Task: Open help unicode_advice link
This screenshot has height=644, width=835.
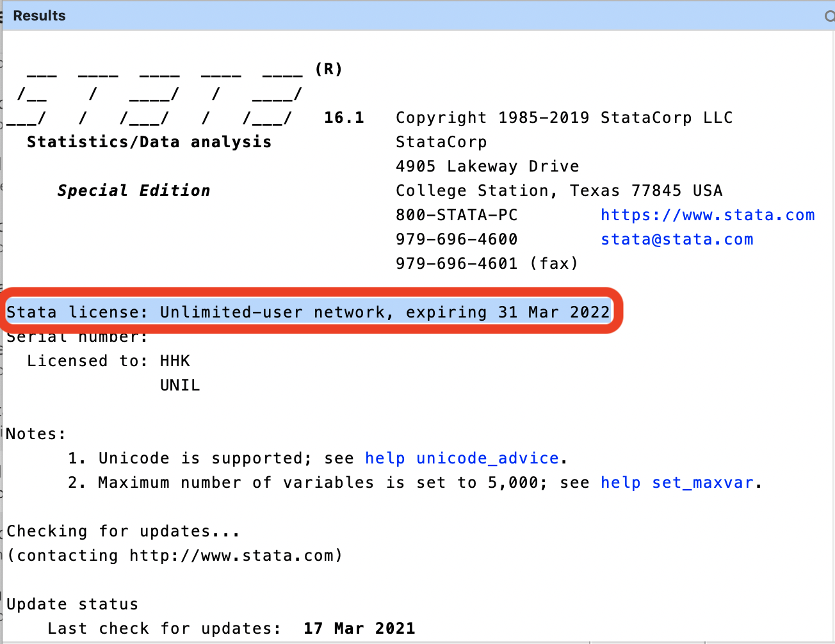Action: click(462, 458)
